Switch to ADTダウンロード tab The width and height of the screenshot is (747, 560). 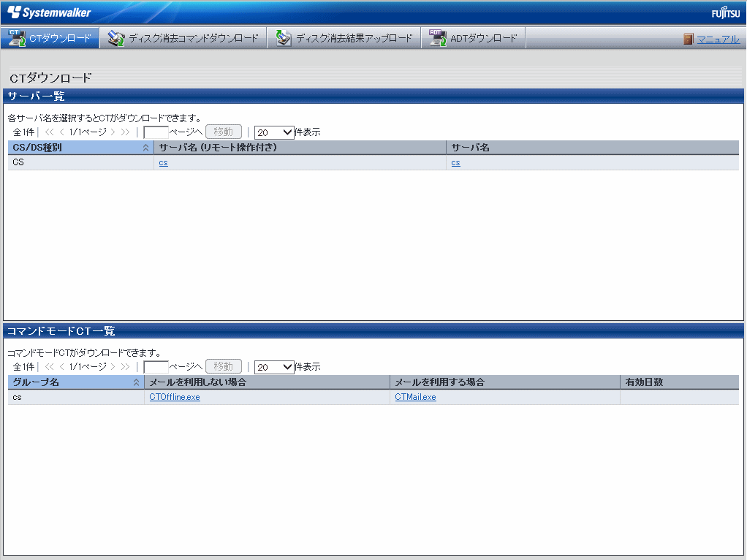click(483, 38)
